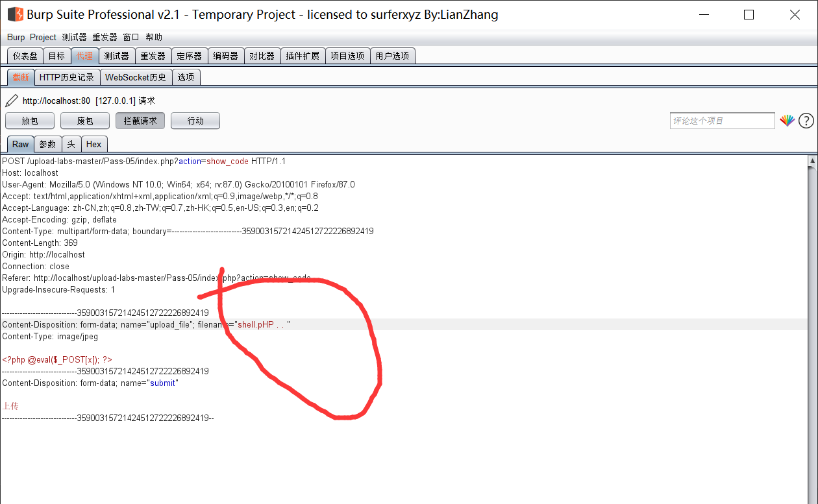The height and width of the screenshot is (504, 818).
Task: Click the Upgrade-Insecure-Requests: 1 line
Action: (x=58, y=290)
